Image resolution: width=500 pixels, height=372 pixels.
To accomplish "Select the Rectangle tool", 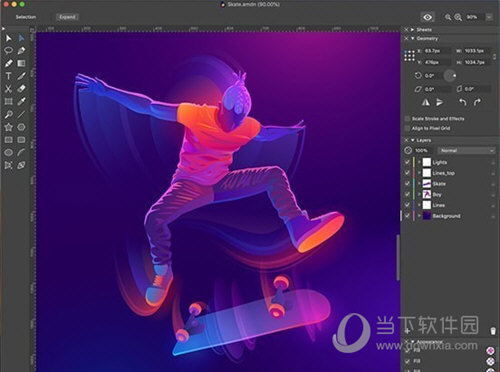I will [8, 140].
